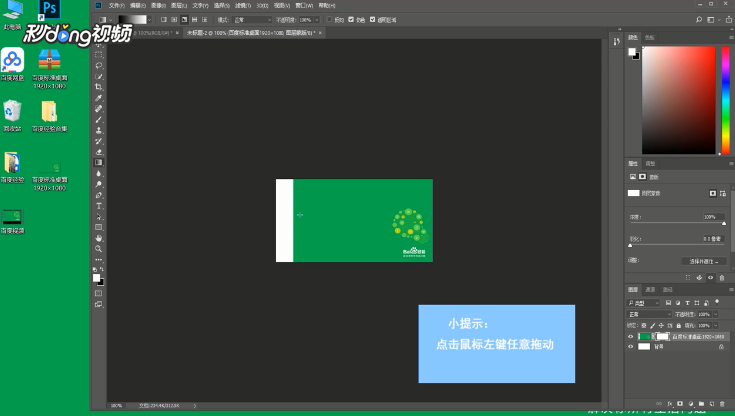Click new adjustment layer icon
This screenshot has width=735, height=416.
[690, 403]
